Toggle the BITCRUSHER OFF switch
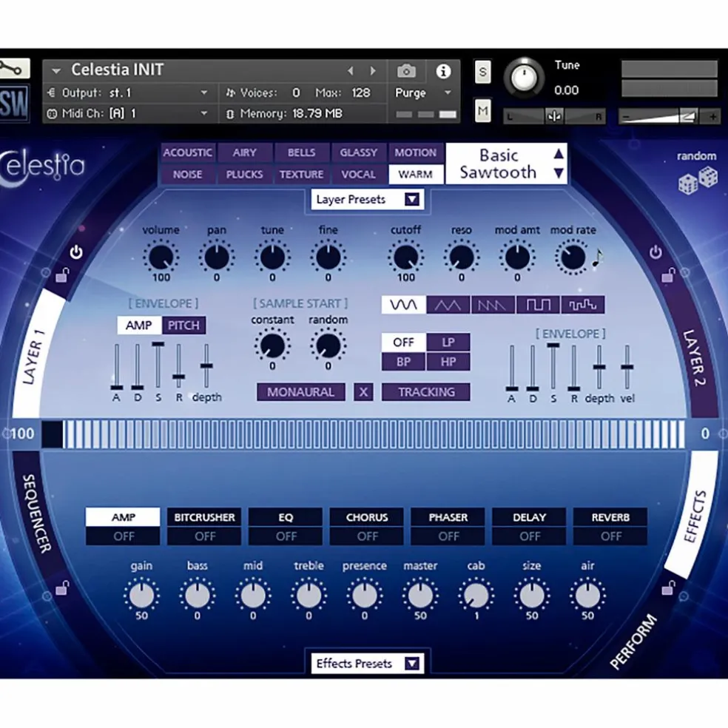728x728 pixels. [x=204, y=536]
